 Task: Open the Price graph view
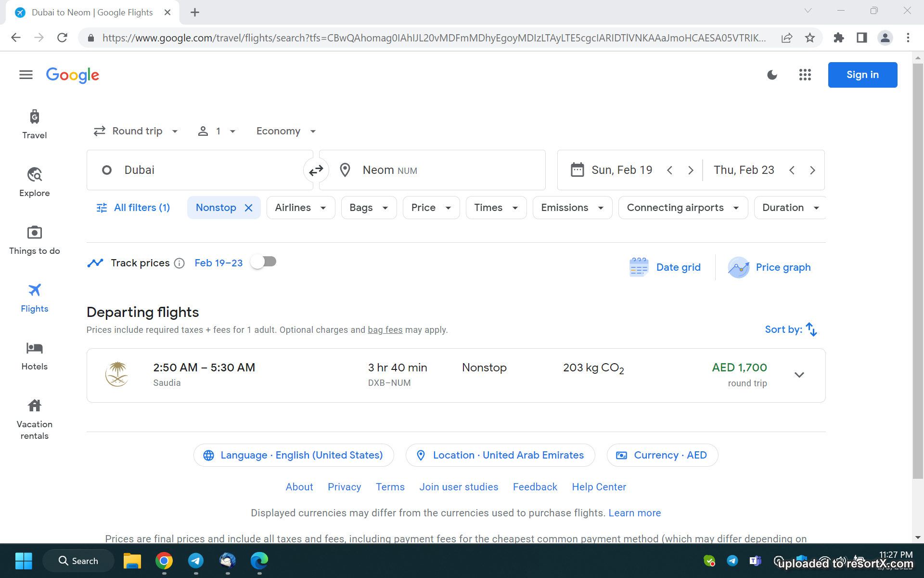point(769,267)
